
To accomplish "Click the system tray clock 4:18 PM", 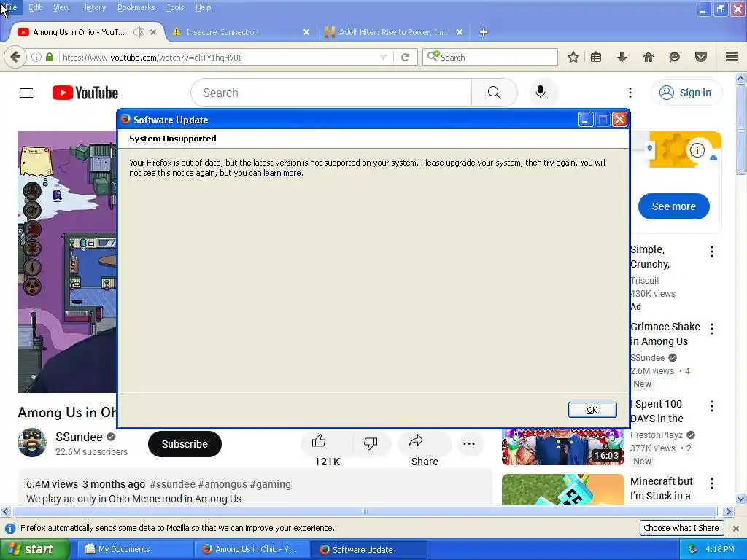I will [x=720, y=549].
